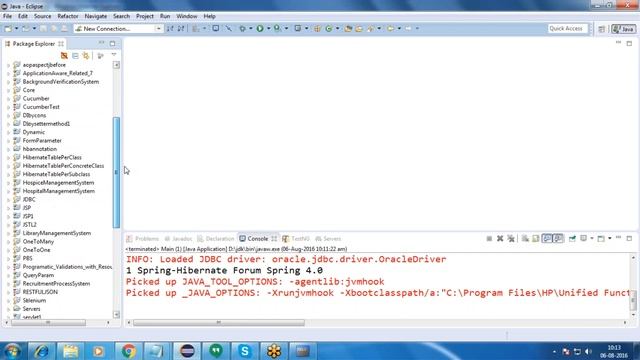Open the Window menu
Viewport: 640px width, 360px height.
click(x=187, y=16)
